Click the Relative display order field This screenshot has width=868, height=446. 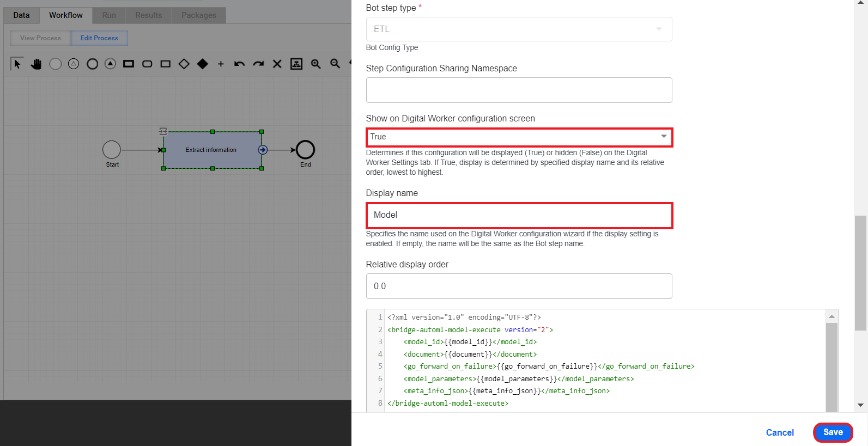pos(519,286)
